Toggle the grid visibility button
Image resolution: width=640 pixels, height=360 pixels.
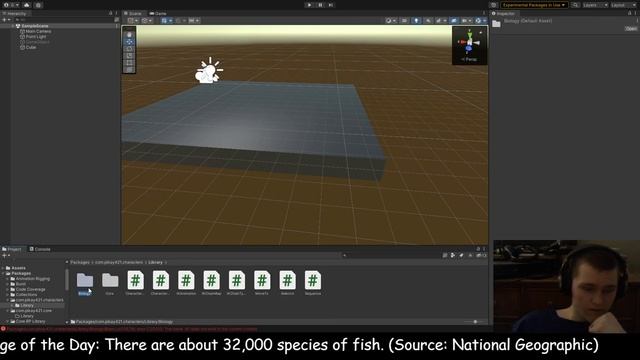[x=167, y=20]
